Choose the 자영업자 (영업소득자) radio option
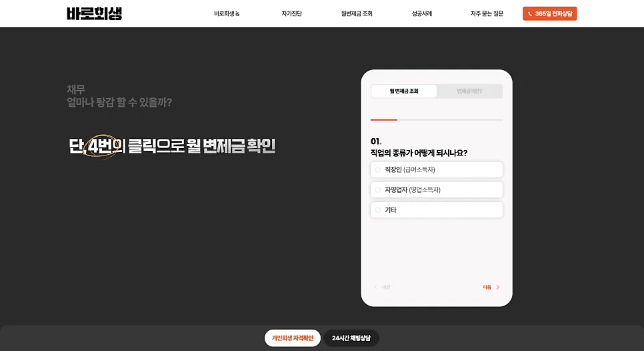 [436, 190]
